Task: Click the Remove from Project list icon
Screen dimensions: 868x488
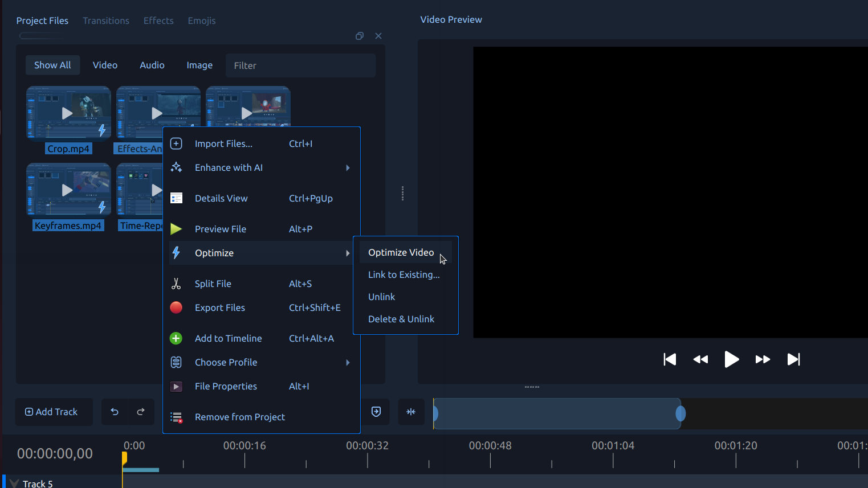Action: 176,417
